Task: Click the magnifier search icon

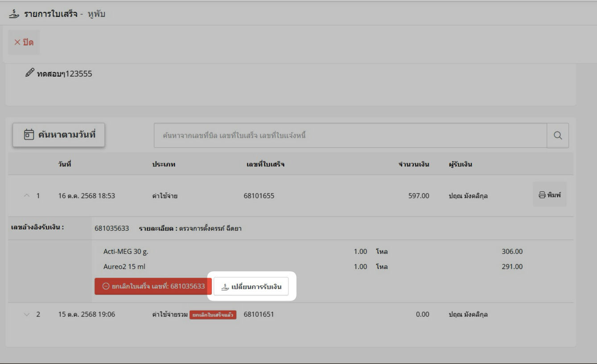Action: pos(557,135)
